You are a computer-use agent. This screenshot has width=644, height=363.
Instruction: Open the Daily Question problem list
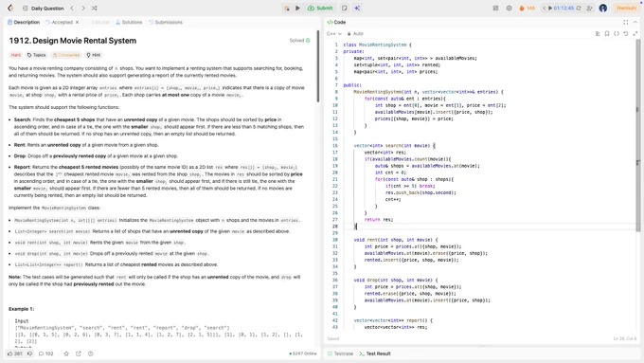[44, 9]
